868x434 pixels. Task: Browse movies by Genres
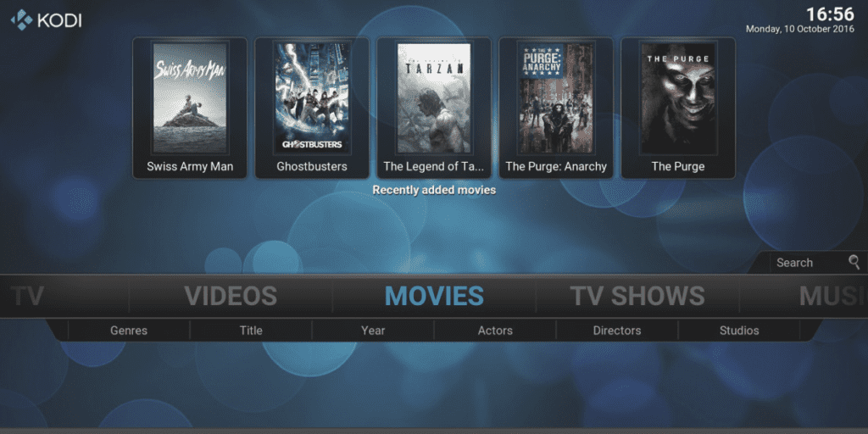coord(129,331)
